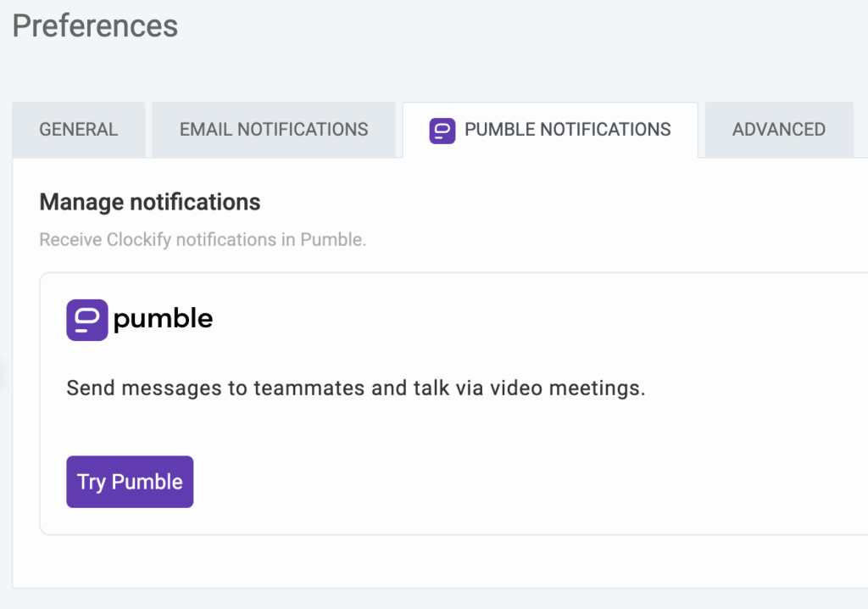The image size is (868, 609).
Task: Click the Send messages to teammates text
Action: point(356,388)
